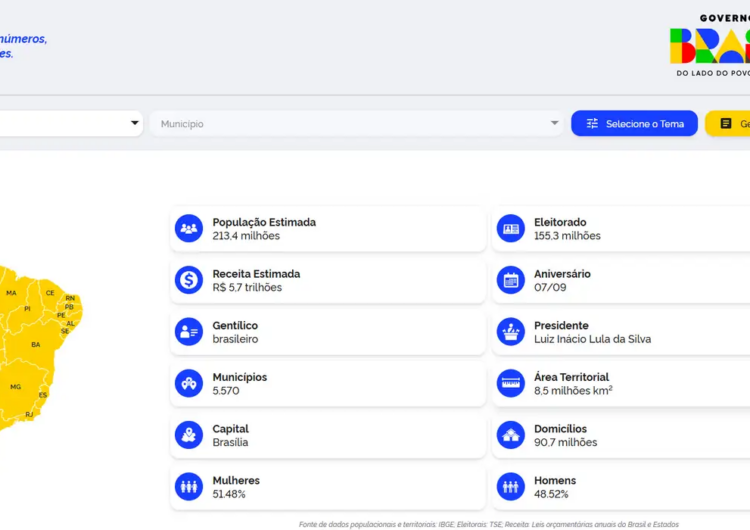Click the yellow button beside Selecione o Tema

tap(728, 124)
